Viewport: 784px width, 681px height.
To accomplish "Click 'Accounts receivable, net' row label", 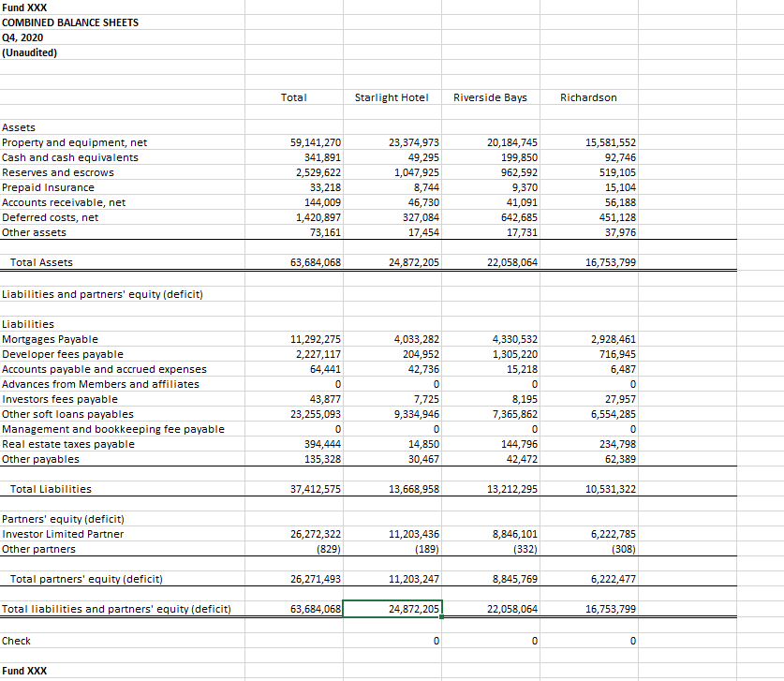I will pos(64,202).
